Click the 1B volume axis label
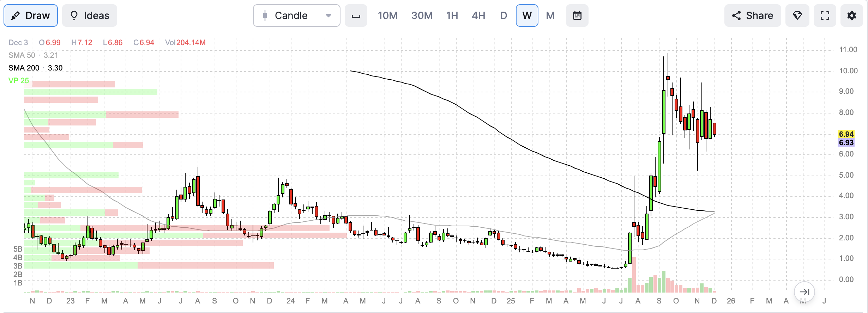The image size is (868, 313). coord(18,283)
